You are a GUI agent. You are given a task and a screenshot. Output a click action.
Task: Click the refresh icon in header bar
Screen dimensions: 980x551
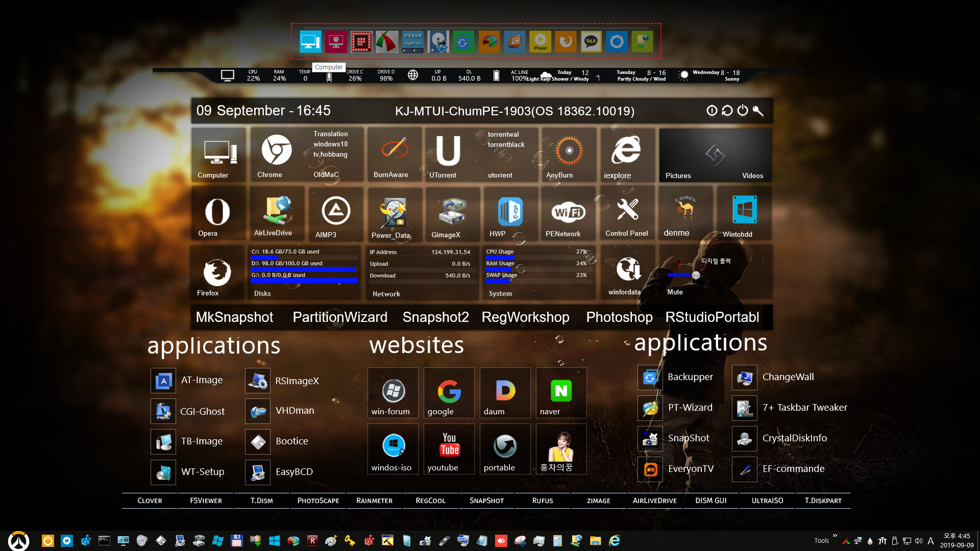[x=727, y=110]
